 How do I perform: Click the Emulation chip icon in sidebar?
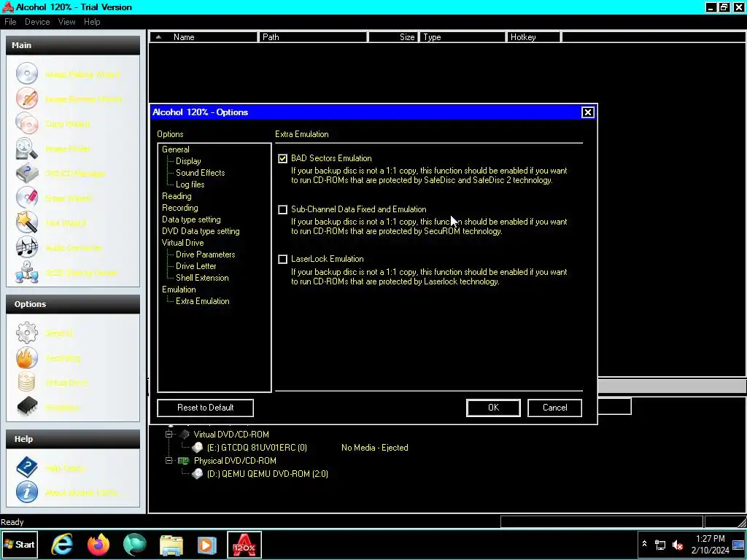click(x=27, y=407)
